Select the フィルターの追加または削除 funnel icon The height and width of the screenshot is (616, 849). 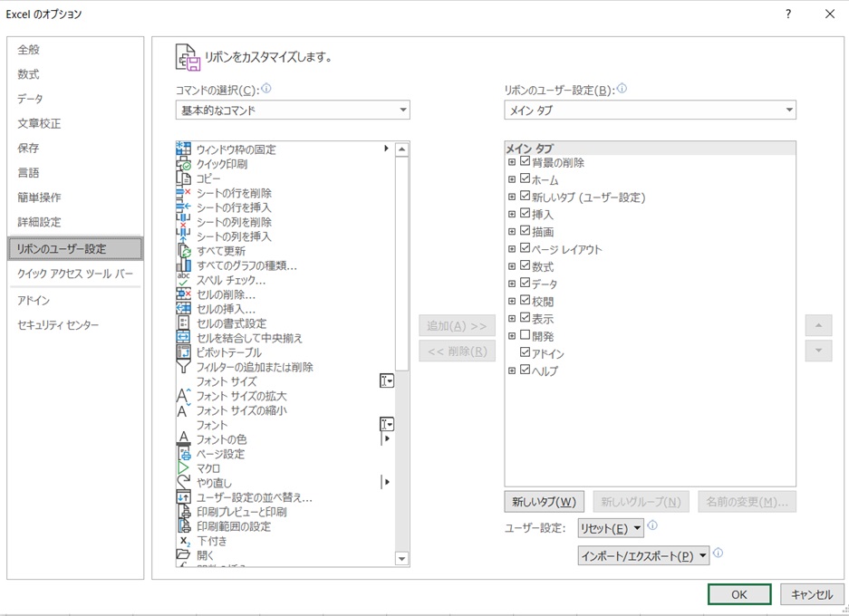(x=184, y=367)
